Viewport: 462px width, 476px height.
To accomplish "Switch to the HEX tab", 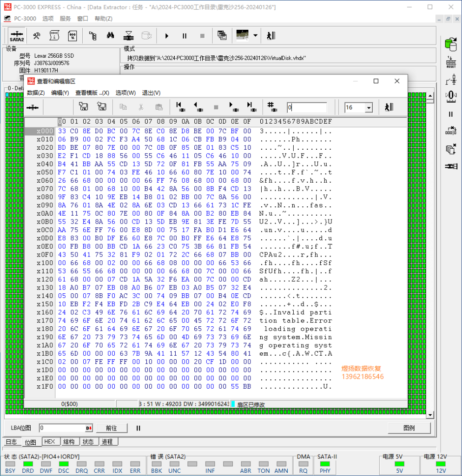I will coord(50,442).
